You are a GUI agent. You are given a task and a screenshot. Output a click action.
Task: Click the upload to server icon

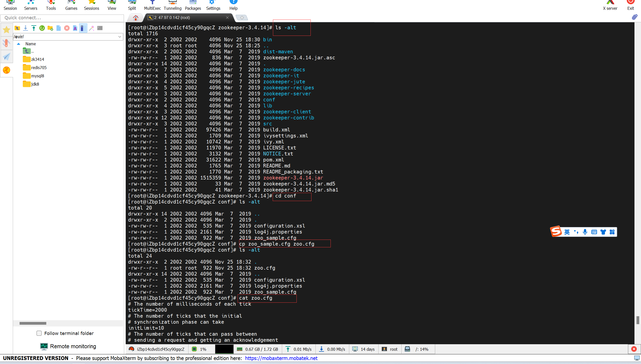tap(34, 28)
